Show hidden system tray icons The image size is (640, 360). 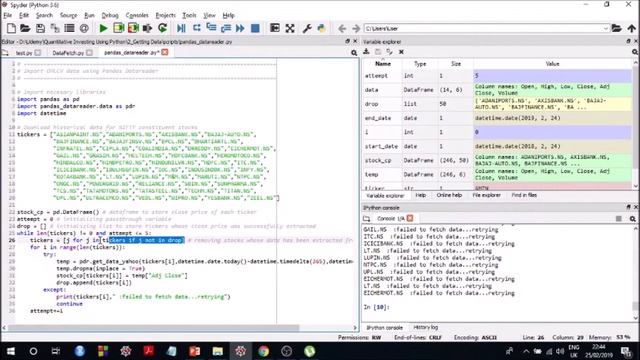click(526, 351)
